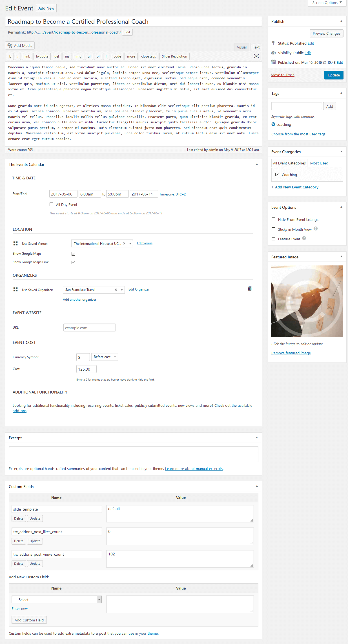Enable Sticky in Month View

coord(273,229)
